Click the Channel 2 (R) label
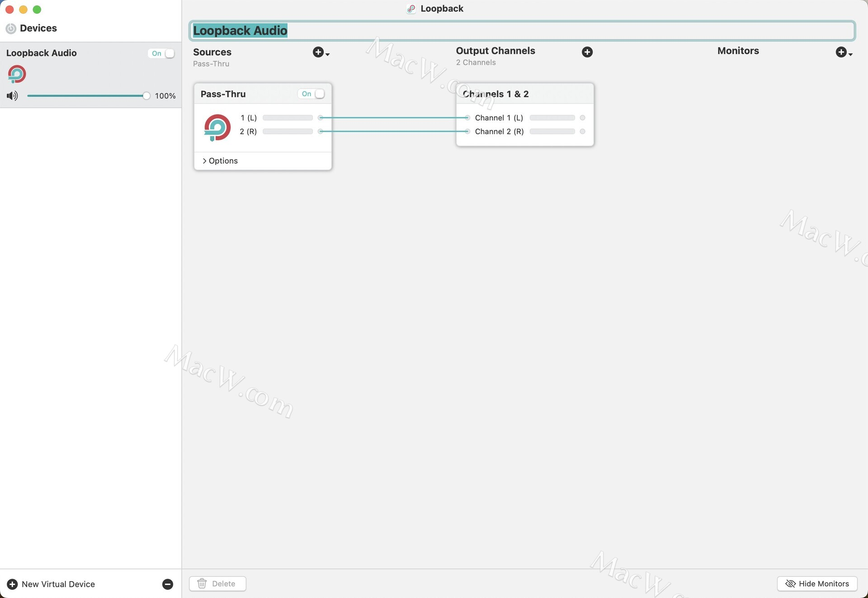Image resolution: width=868 pixels, height=598 pixels. (x=499, y=132)
